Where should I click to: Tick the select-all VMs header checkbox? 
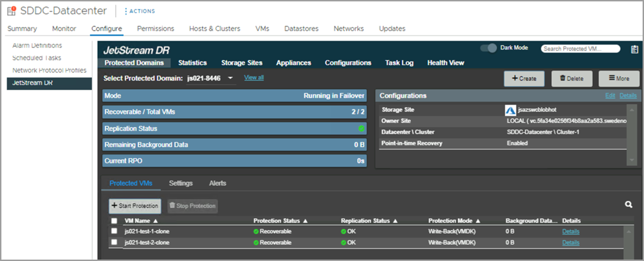[x=114, y=221]
